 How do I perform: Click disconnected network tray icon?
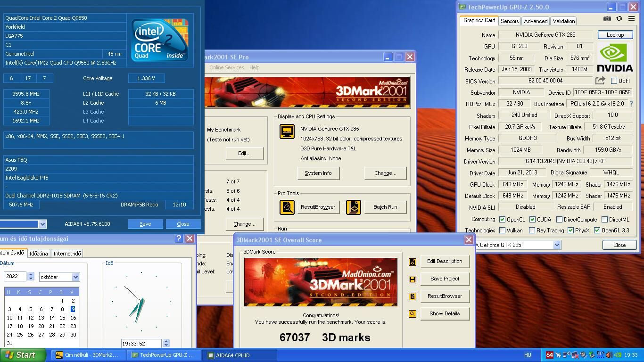tap(575, 355)
